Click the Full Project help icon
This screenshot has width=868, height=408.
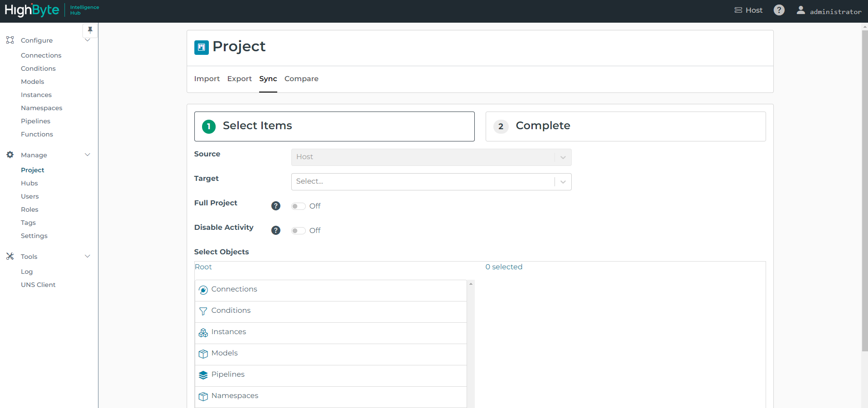coord(275,206)
